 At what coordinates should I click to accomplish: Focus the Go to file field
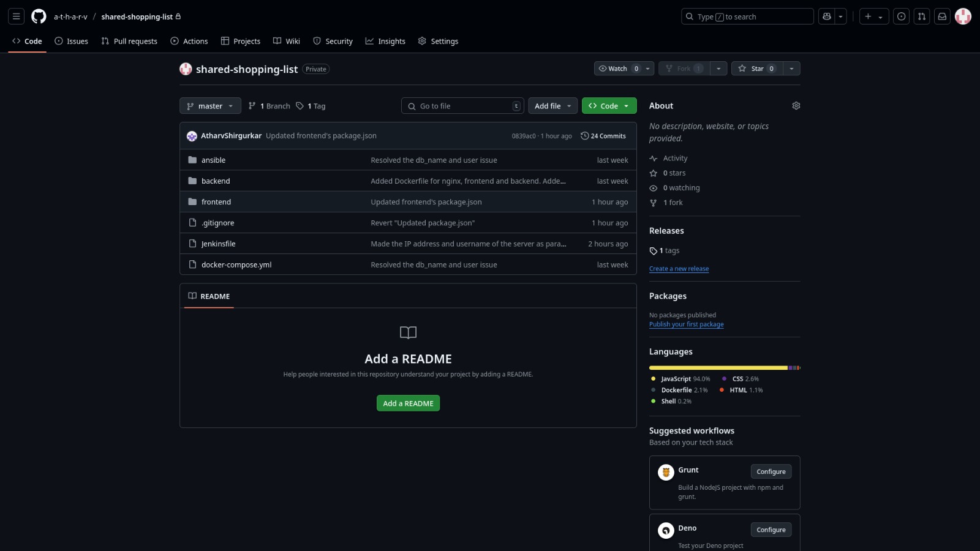[x=462, y=106]
